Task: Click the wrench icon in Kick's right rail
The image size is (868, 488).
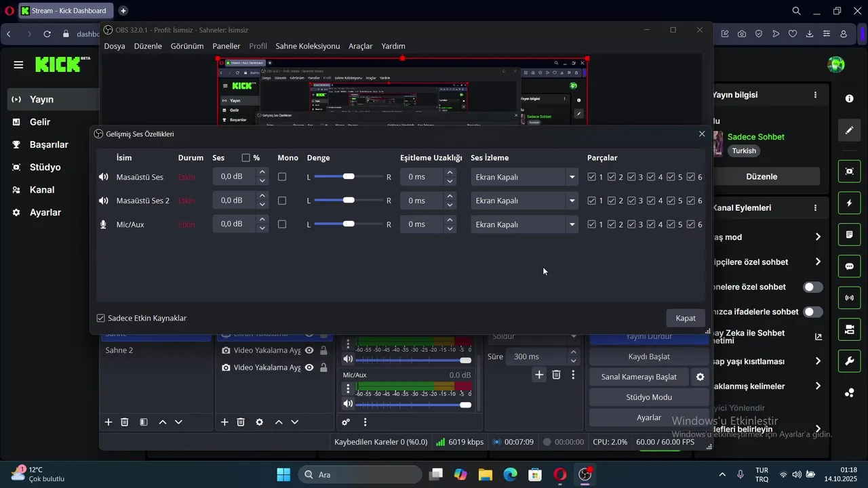Action: tap(850, 361)
